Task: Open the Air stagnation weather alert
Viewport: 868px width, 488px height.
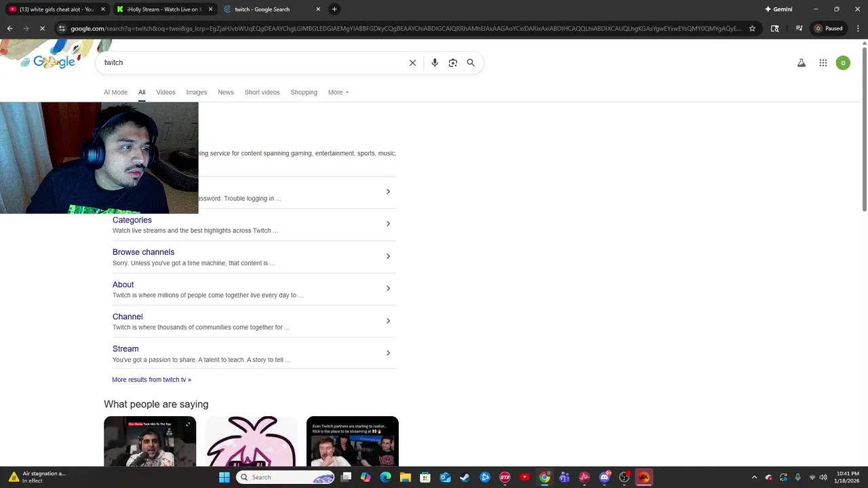Action: [37, 477]
